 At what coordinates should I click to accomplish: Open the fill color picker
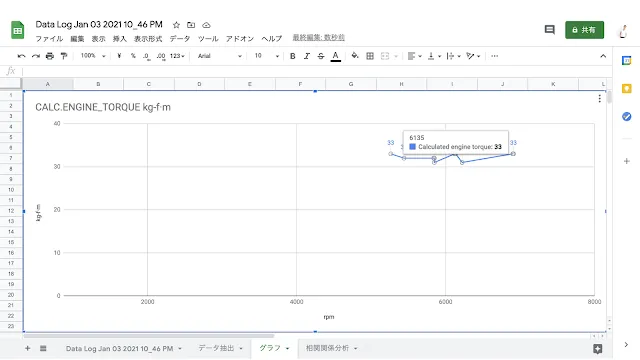[x=355, y=56]
